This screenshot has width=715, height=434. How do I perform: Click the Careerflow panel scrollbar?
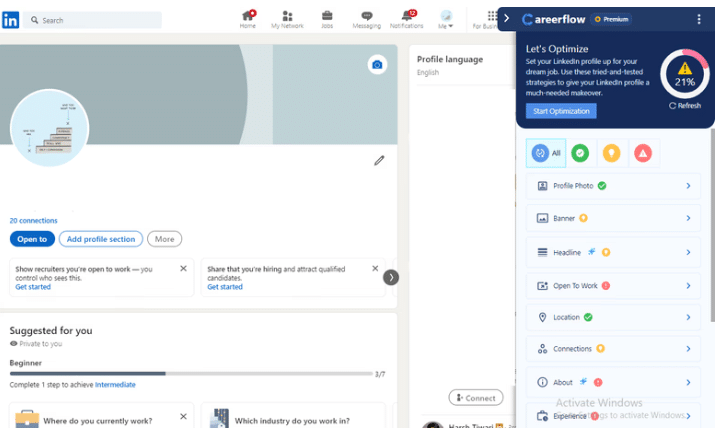point(712,226)
